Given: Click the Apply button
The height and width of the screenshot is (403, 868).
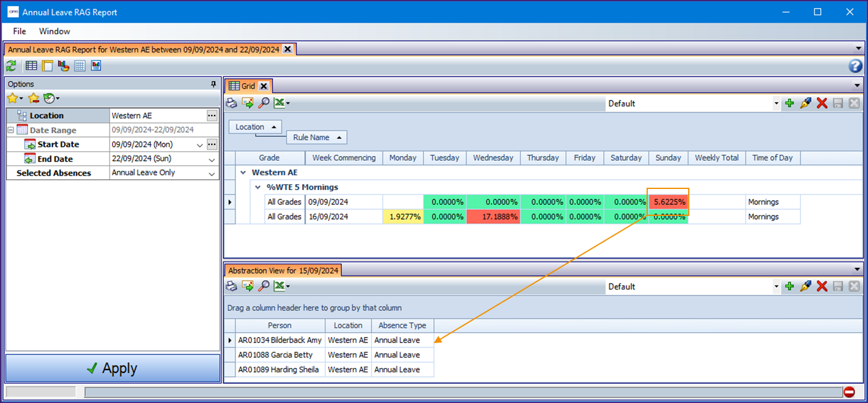Looking at the screenshot, I should (113, 368).
